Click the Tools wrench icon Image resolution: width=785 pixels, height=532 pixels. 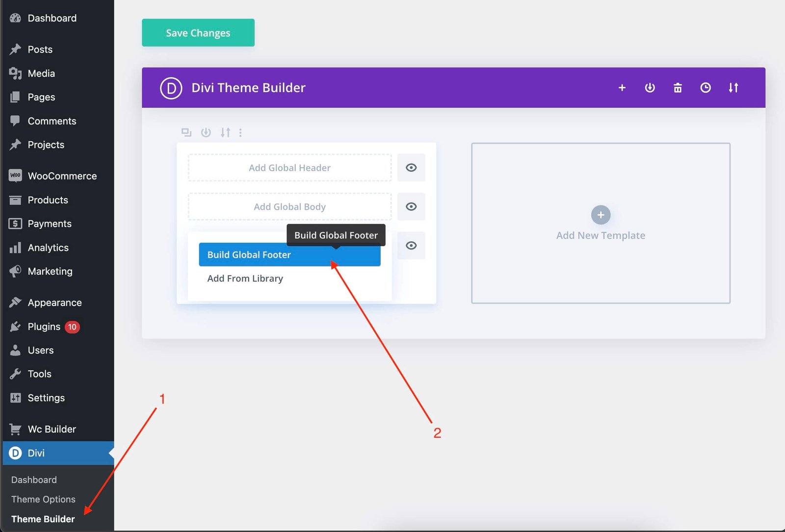click(15, 374)
